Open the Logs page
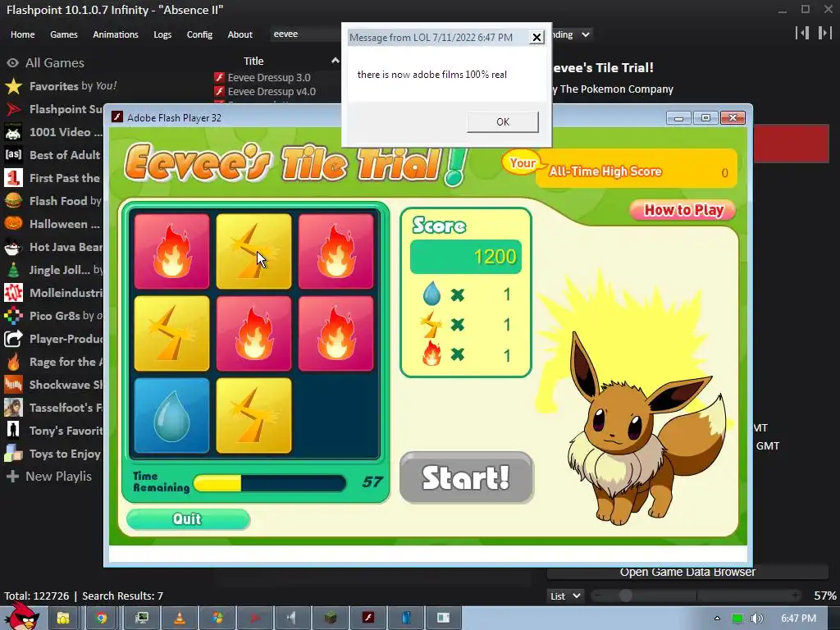The width and height of the screenshot is (840, 630). tap(162, 34)
